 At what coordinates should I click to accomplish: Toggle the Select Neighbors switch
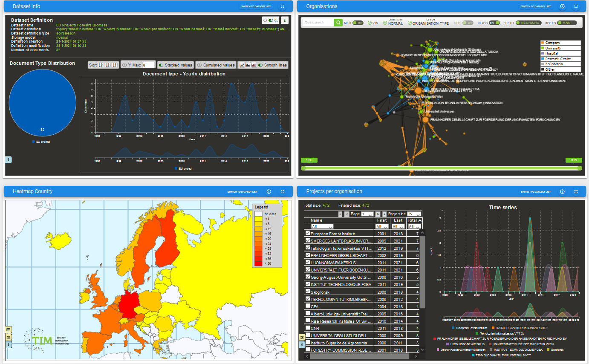point(528,23)
